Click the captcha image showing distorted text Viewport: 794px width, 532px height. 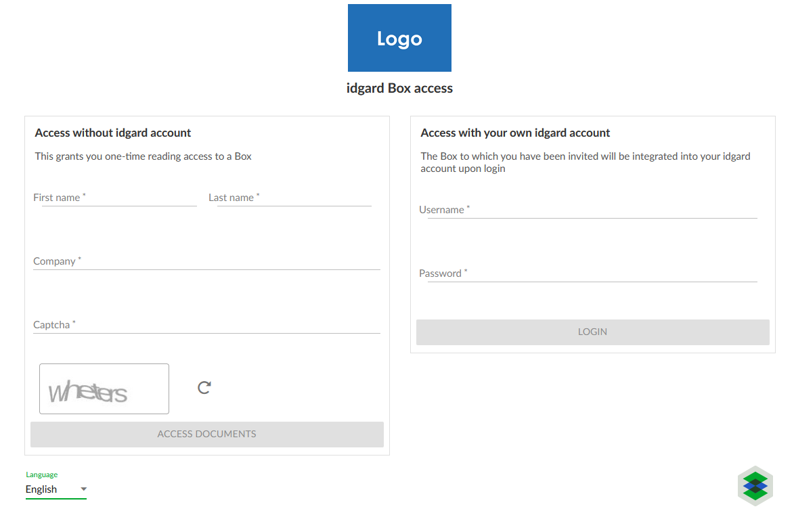click(x=104, y=389)
